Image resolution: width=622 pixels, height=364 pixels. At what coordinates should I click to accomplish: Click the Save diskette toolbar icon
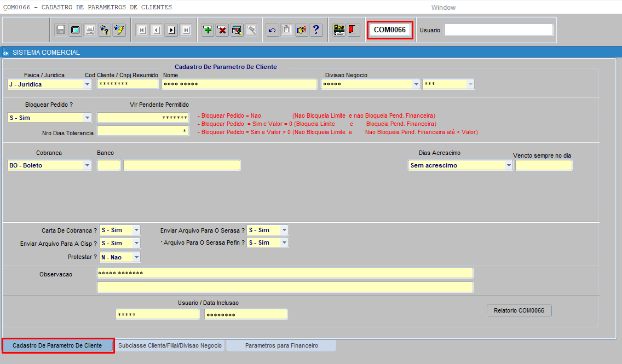(x=61, y=30)
